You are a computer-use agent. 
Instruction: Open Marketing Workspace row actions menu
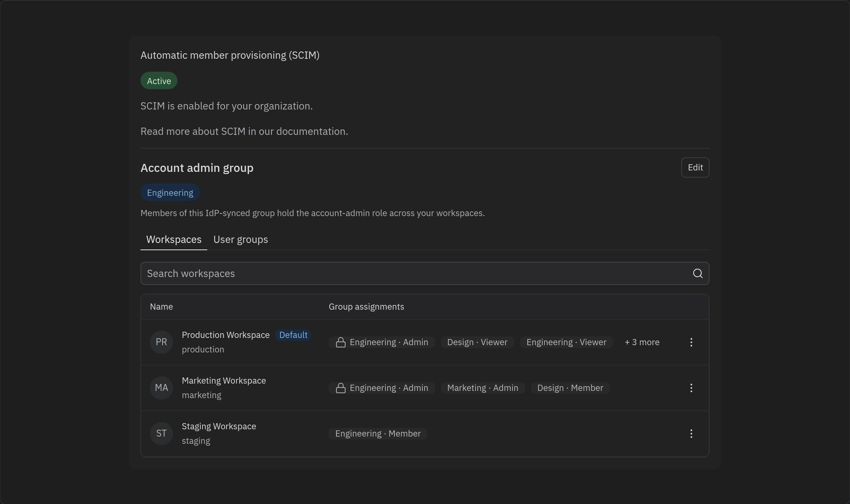click(x=691, y=388)
